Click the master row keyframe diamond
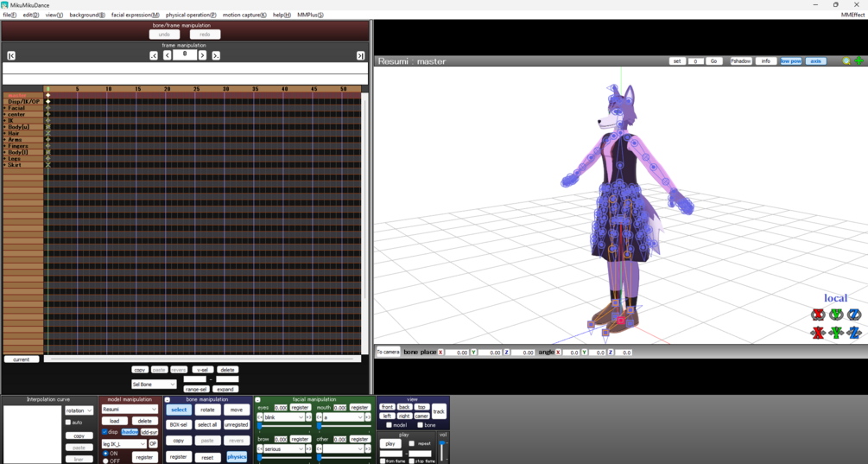The height and width of the screenshot is (464, 868). tap(48, 95)
